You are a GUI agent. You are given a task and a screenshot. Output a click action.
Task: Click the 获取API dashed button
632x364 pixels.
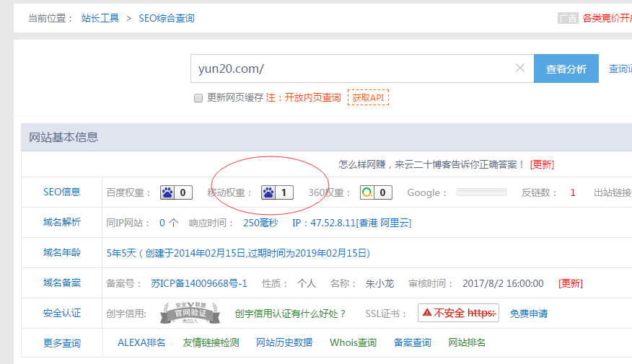[x=368, y=97]
